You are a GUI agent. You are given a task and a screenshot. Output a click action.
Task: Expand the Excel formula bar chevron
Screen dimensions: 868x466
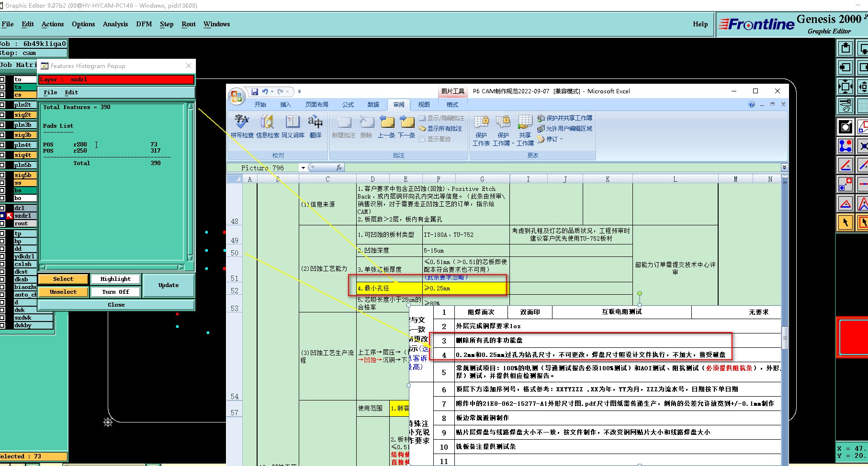tap(784, 167)
